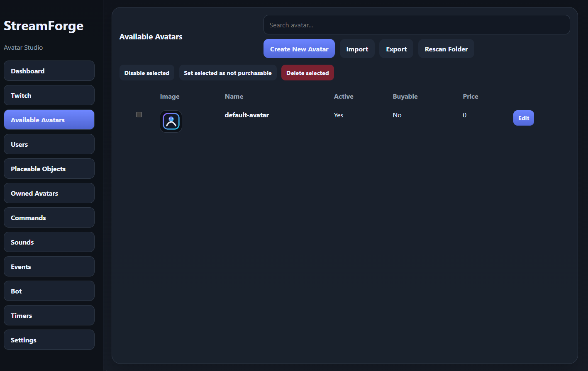Edit the default-avatar entry

(x=523, y=118)
